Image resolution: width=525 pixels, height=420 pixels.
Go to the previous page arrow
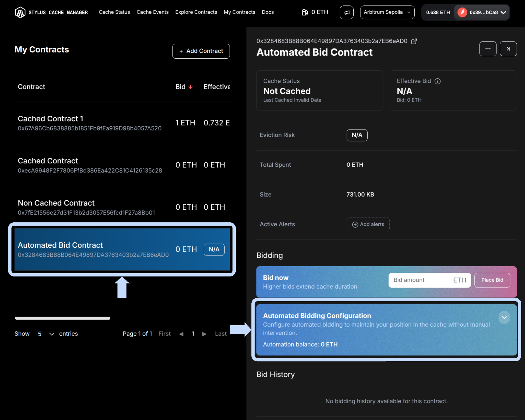pos(181,334)
